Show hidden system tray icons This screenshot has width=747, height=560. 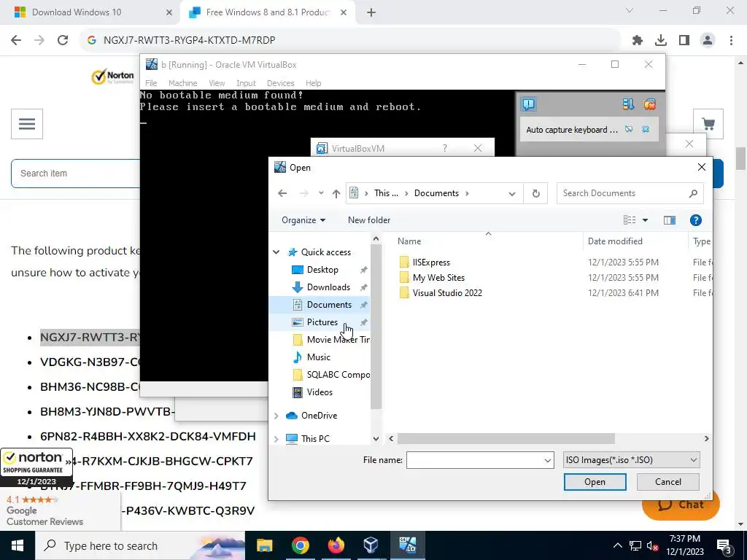click(617, 545)
